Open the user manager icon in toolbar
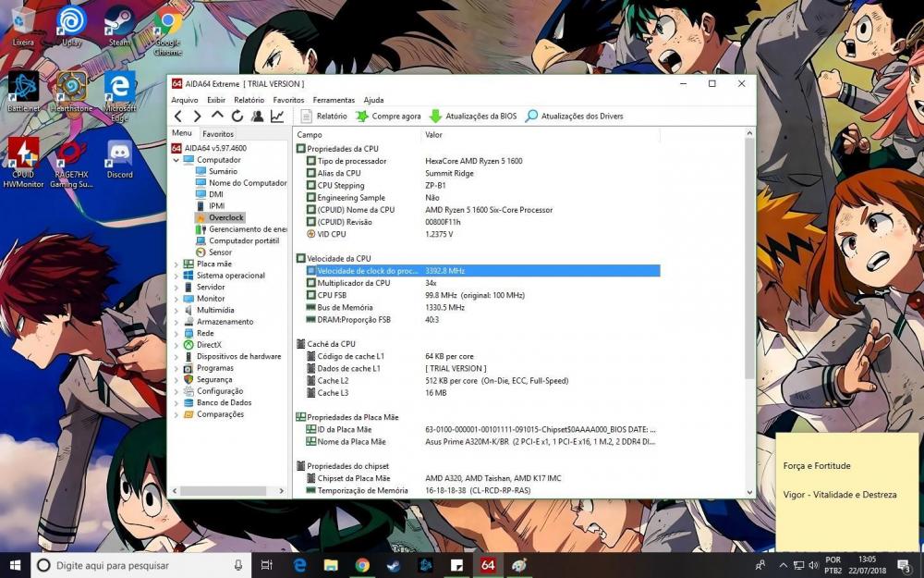The width and height of the screenshot is (924, 578). pyautogui.click(x=257, y=117)
